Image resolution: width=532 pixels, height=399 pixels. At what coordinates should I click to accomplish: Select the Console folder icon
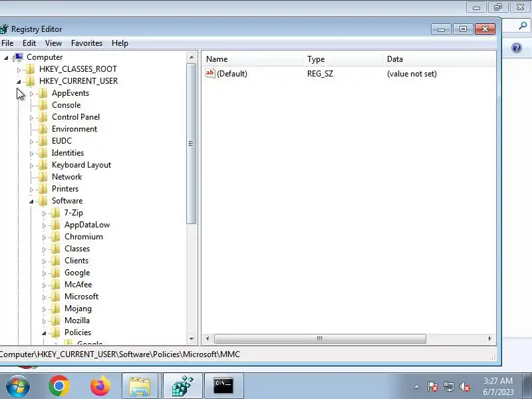point(43,105)
